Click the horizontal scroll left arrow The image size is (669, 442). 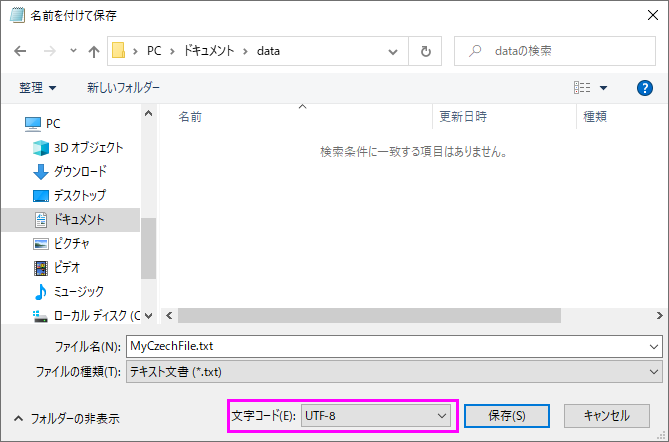pos(169,316)
